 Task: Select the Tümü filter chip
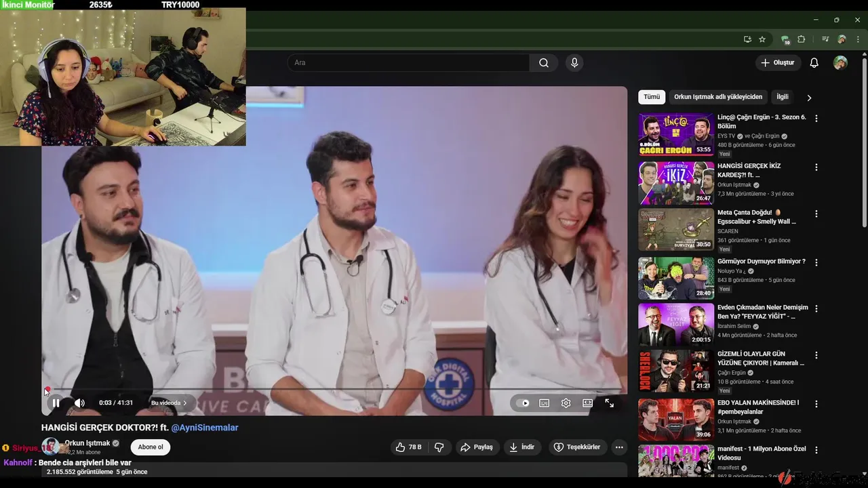pyautogui.click(x=652, y=97)
